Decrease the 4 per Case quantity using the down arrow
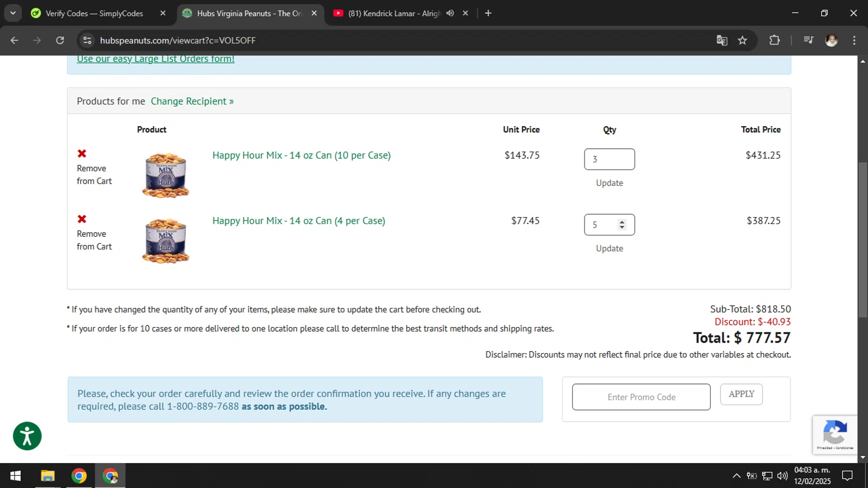 622,228
